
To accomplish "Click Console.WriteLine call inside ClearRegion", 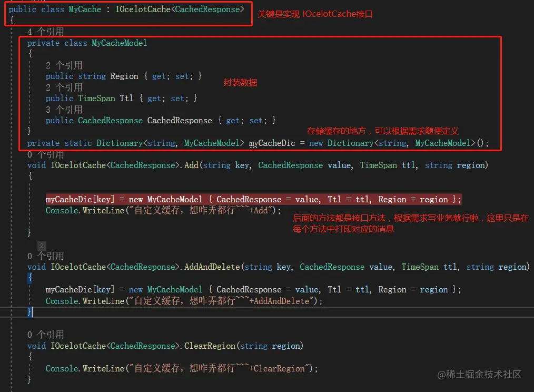I will [182, 368].
